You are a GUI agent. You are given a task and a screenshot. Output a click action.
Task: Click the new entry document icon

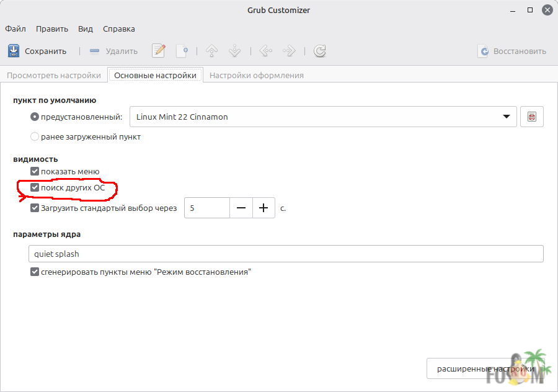[182, 51]
